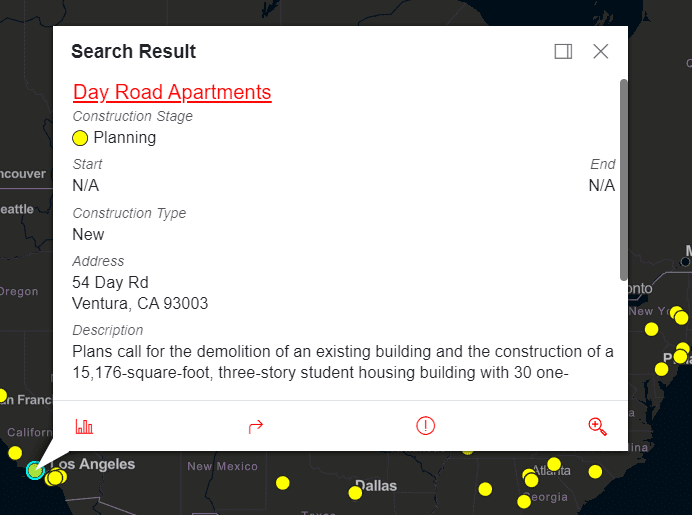Zoom to project with magnifier icon

pyautogui.click(x=597, y=426)
